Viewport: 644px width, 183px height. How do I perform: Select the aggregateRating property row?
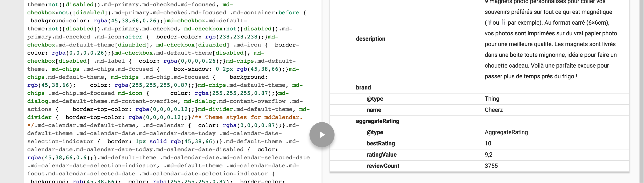[x=377, y=121]
